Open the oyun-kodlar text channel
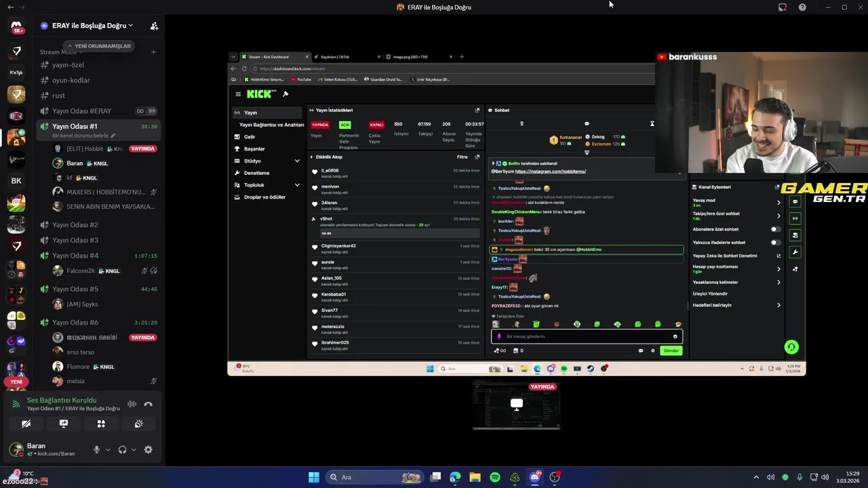This screenshot has height=488, width=868. pyautogui.click(x=98, y=80)
